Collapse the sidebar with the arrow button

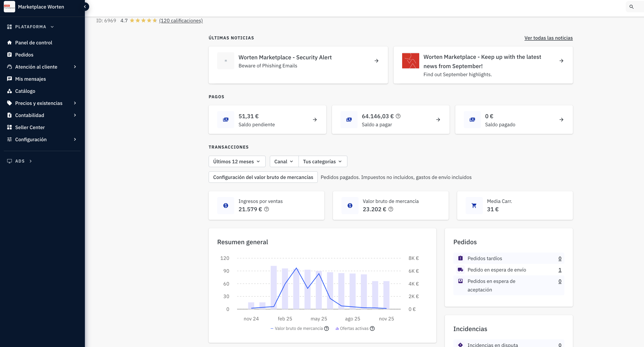(x=85, y=7)
